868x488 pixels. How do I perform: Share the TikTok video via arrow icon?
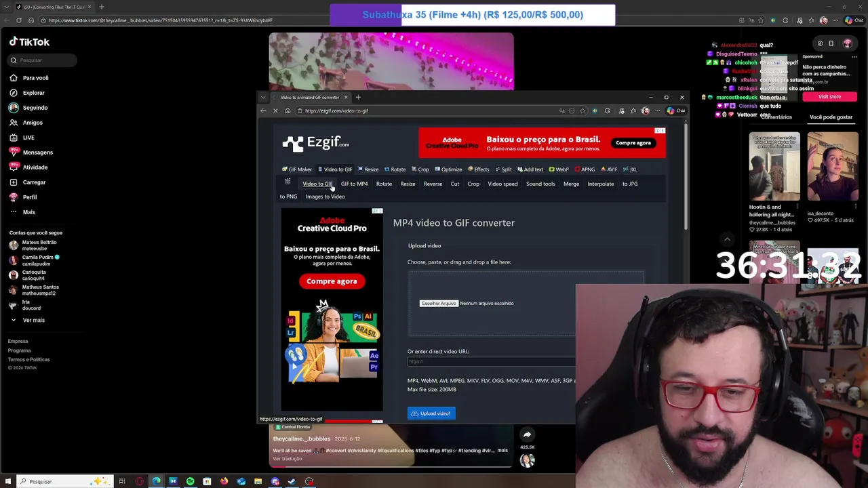(x=527, y=435)
